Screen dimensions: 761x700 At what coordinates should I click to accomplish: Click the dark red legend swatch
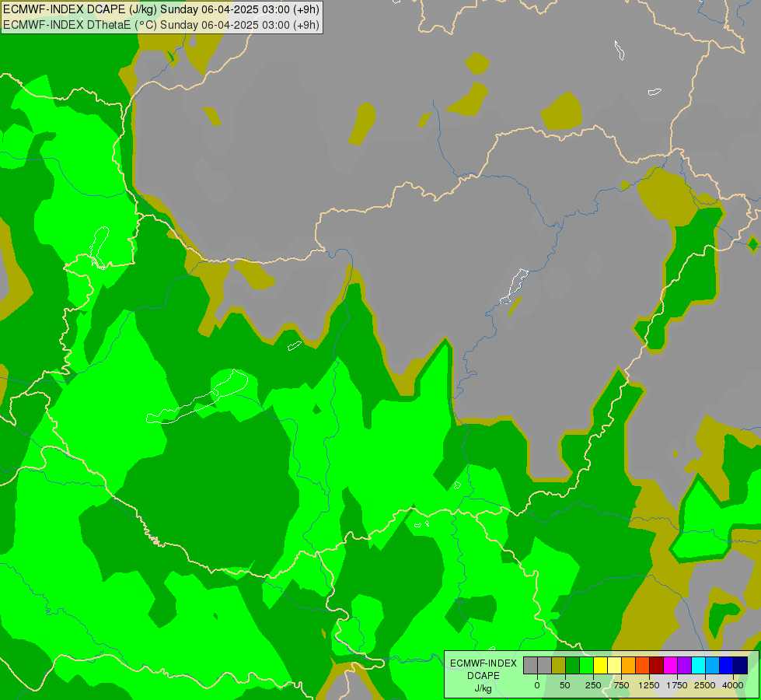pyautogui.click(x=656, y=666)
